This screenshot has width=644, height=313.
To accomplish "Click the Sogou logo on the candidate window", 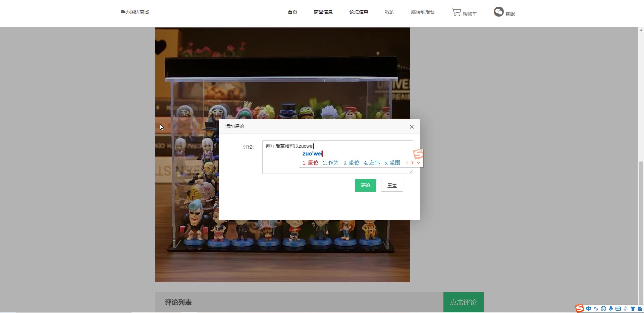I will 418,154.
